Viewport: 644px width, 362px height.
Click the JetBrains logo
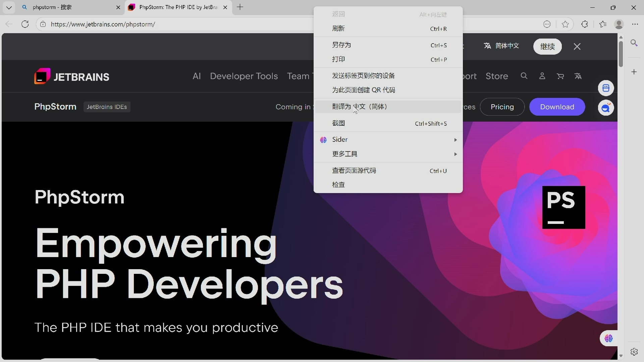click(x=72, y=76)
